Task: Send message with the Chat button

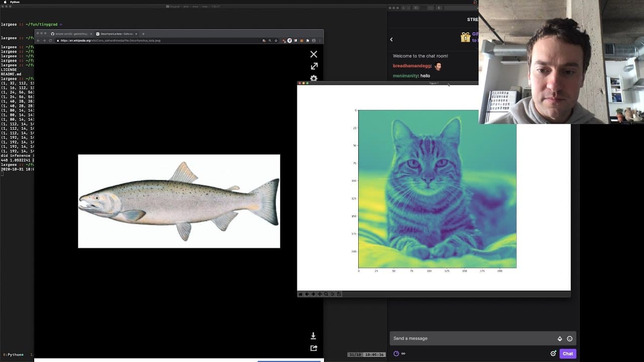Action: (x=568, y=353)
